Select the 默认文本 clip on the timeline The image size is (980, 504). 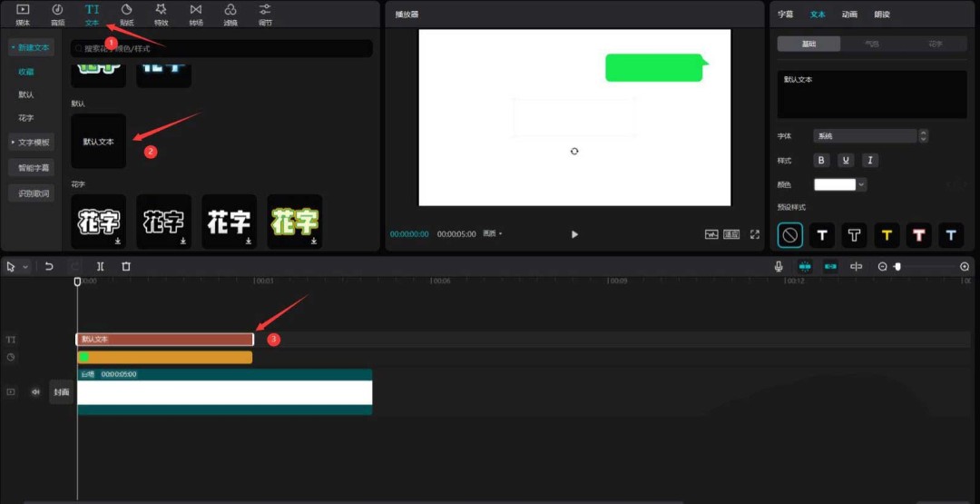164,340
